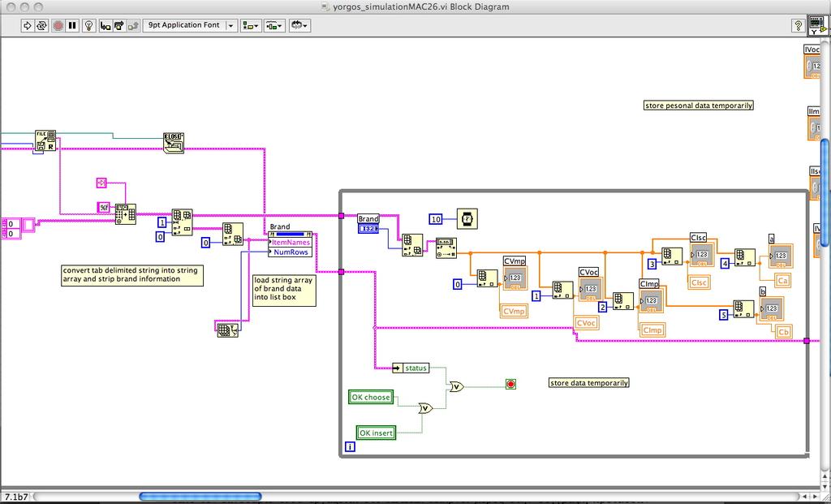This screenshot has height=504, width=831.
Task: Click the loop stop condition terminal
Action: (x=510, y=384)
